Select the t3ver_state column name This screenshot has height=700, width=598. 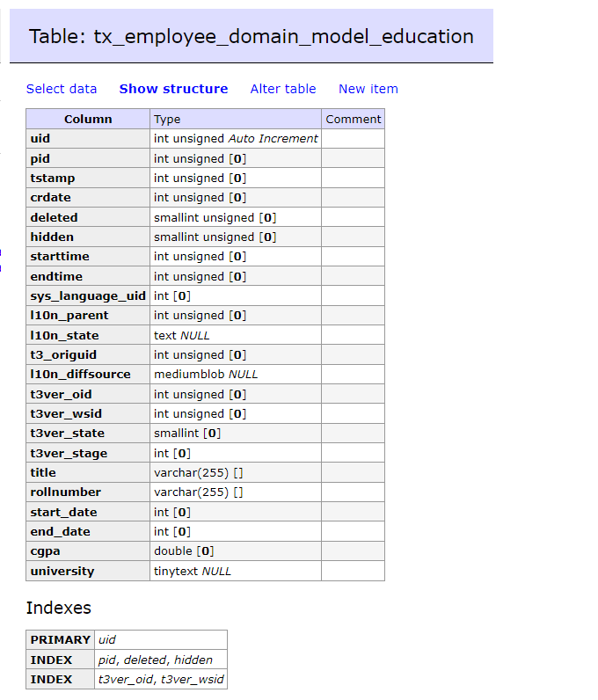(68, 433)
